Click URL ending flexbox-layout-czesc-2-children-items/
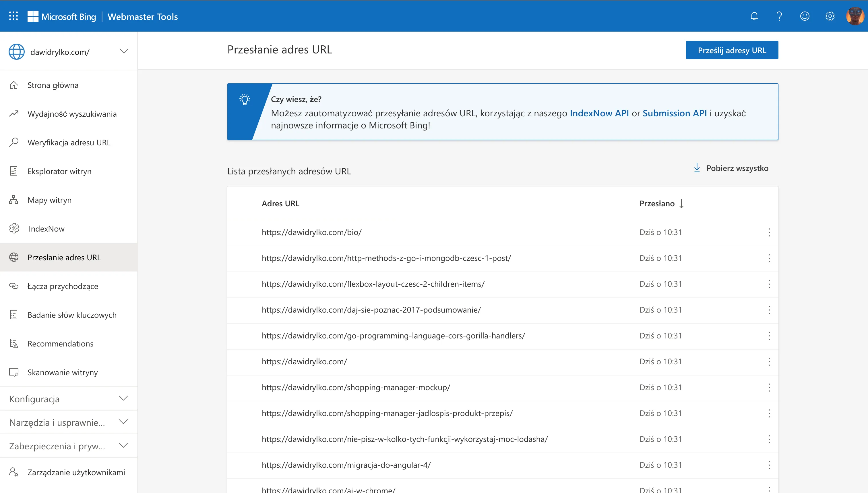This screenshot has width=868, height=493. 373,284
